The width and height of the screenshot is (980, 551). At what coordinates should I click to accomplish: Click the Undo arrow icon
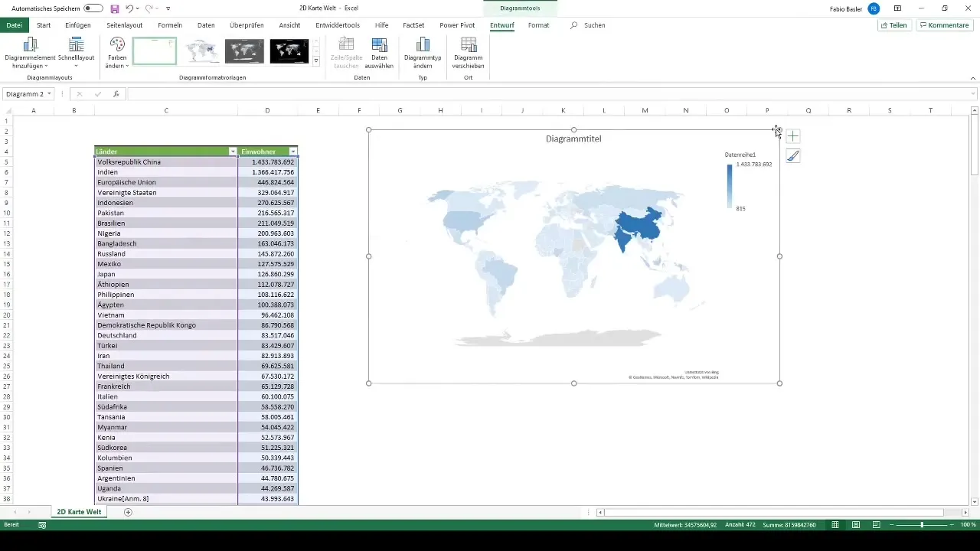(x=129, y=8)
